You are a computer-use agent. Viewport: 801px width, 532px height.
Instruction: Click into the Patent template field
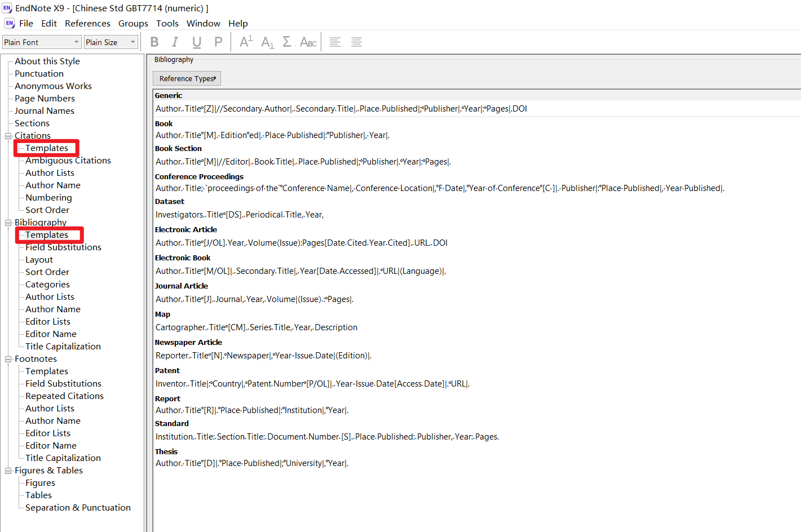click(x=477, y=384)
